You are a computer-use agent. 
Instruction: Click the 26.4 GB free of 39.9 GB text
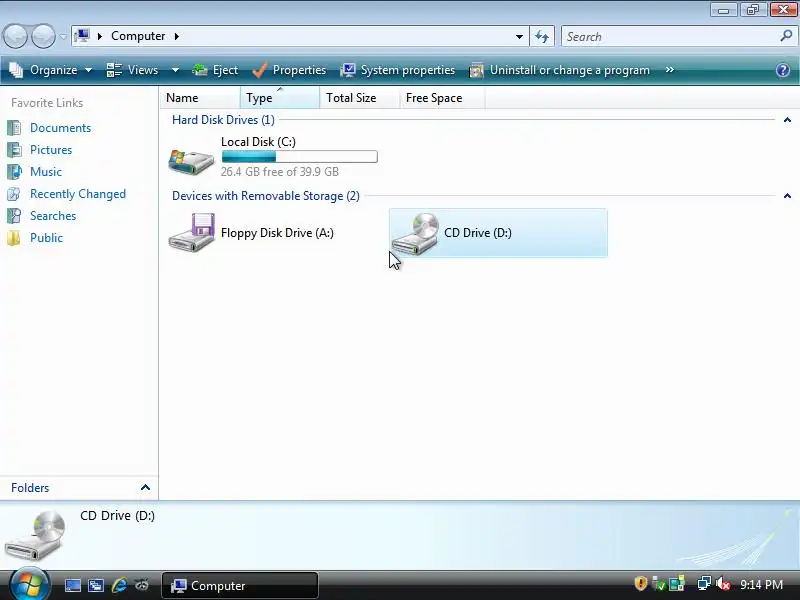[x=280, y=172]
